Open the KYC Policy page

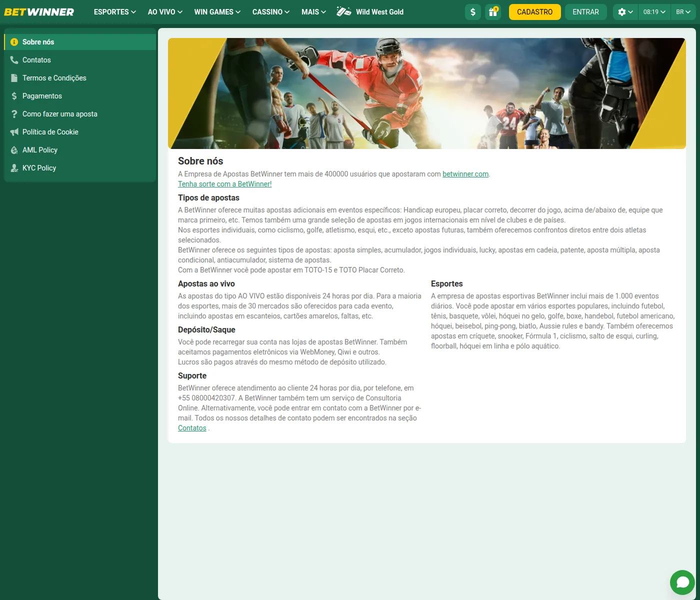click(x=80, y=168)
